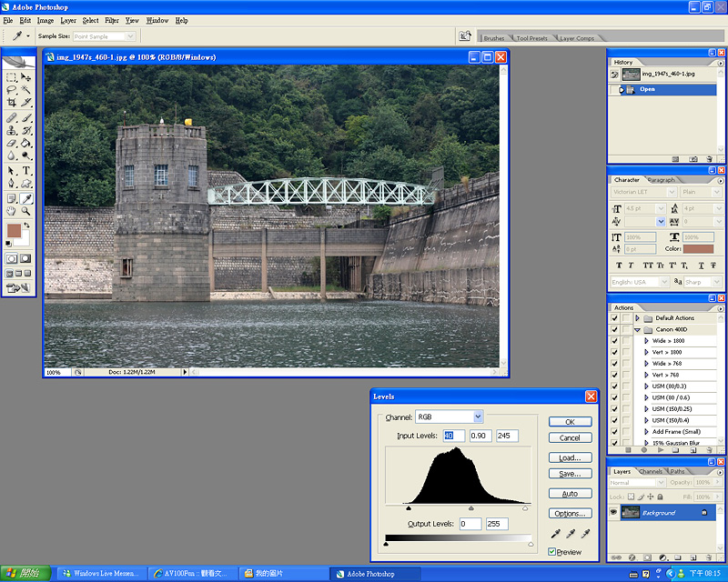Click the black point eyedropper in Levels
Image resolution: width=728 pixels, height=582 pixels.
(x=556, y=534)
